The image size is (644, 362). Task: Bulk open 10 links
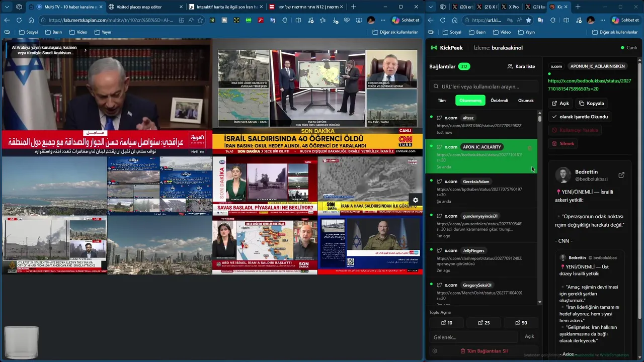(x=446, y=323)
